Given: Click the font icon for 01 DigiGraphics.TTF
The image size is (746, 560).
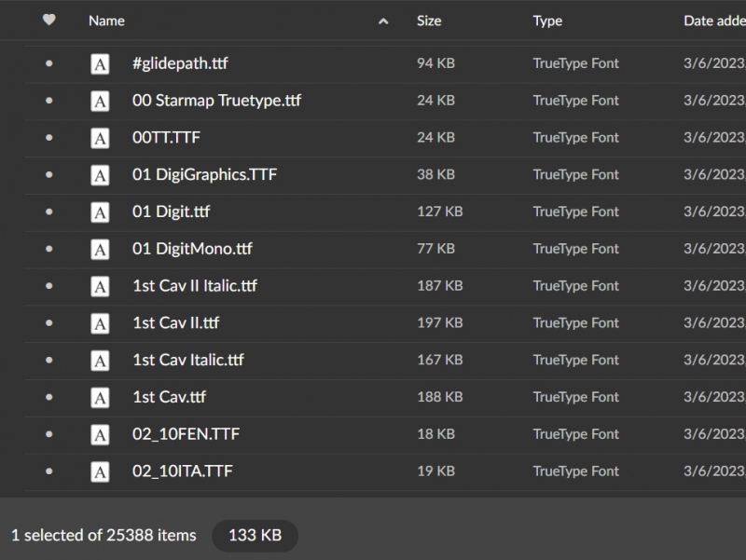Looking at the screenshot, I should [100, 175].
